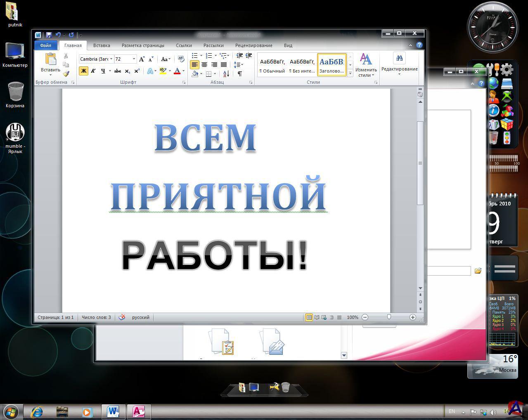Viewport: 528px width, 420px height.
Task: Click the Изменить стили button
Action: 366,65
